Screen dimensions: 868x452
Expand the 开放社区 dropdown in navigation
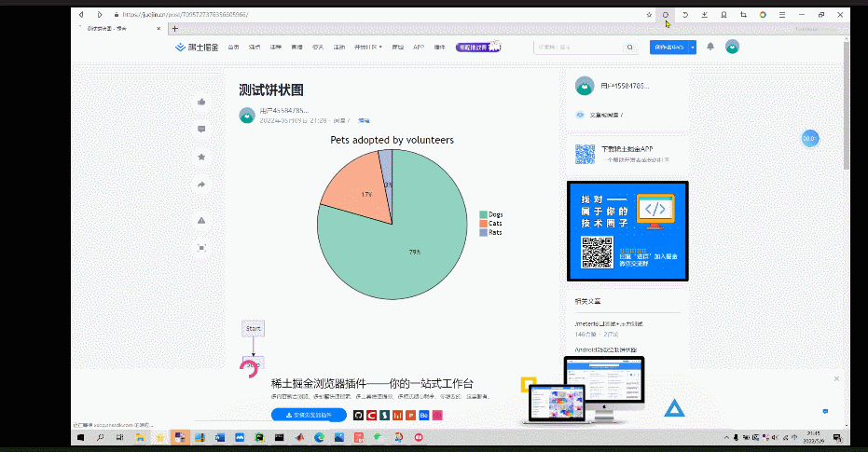(x=368, y=48)
